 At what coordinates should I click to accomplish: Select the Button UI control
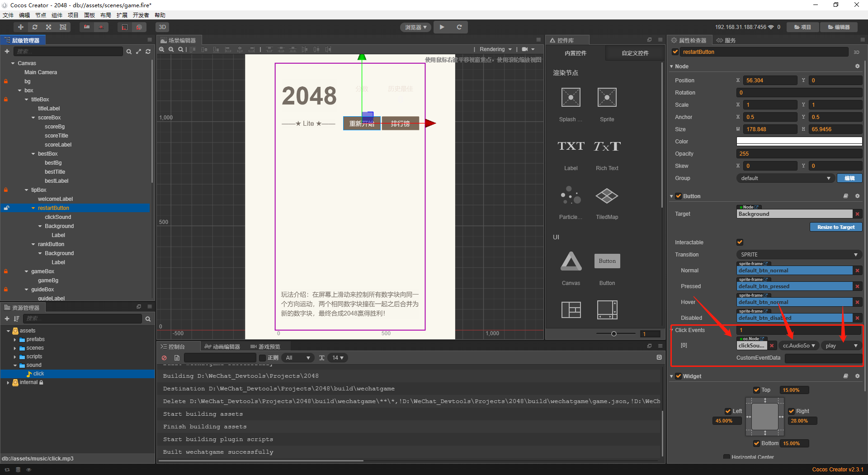(x=607, y=261)
